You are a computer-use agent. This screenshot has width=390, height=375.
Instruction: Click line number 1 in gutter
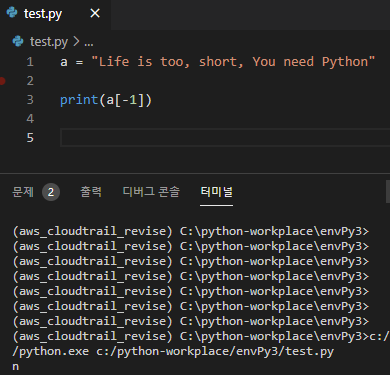click(x=30, y=62)
